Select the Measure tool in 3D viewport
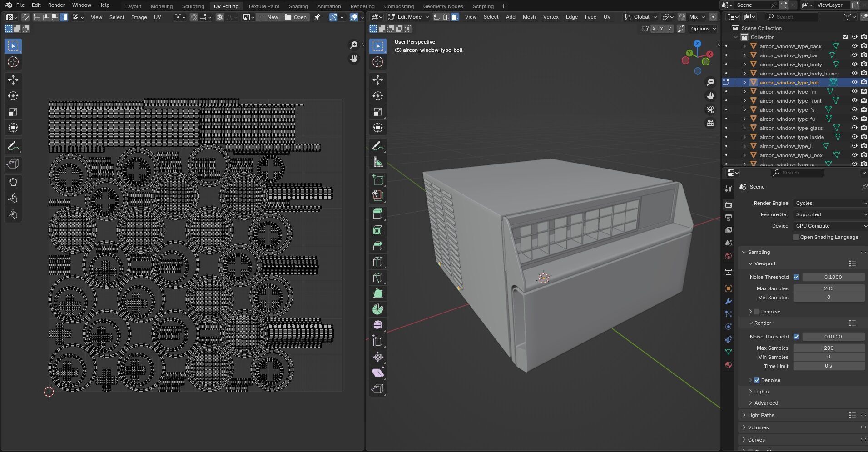The width and height of the screenshot is (868, 452). (x=378, y=162)
